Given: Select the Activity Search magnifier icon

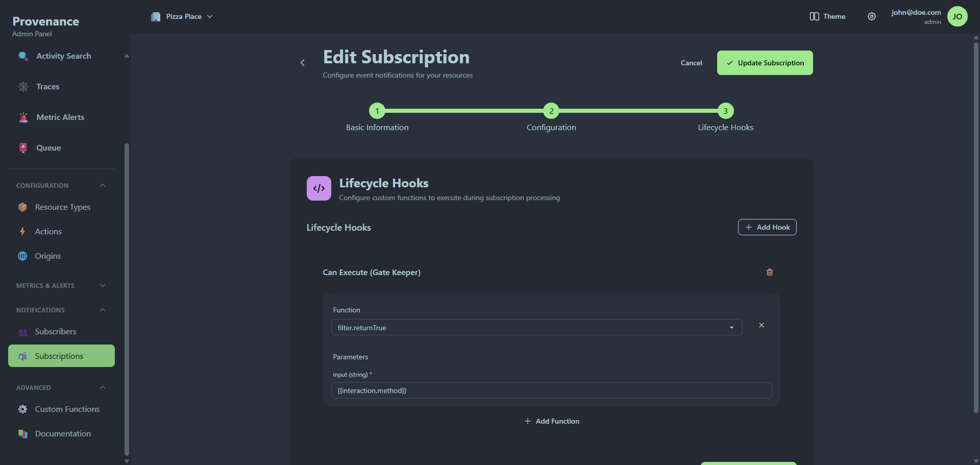Looking at the screenshot, I should [23, 56].
